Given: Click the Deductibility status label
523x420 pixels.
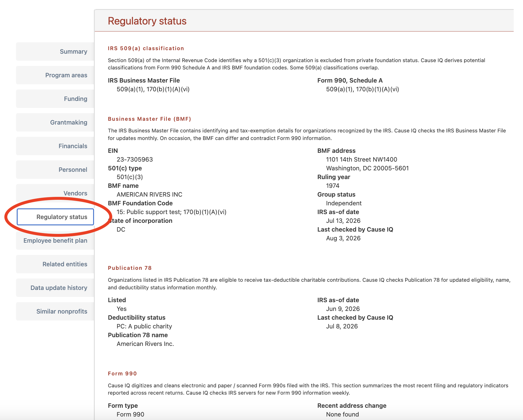Looking at the screenshot, I should [x=136, y=318].
